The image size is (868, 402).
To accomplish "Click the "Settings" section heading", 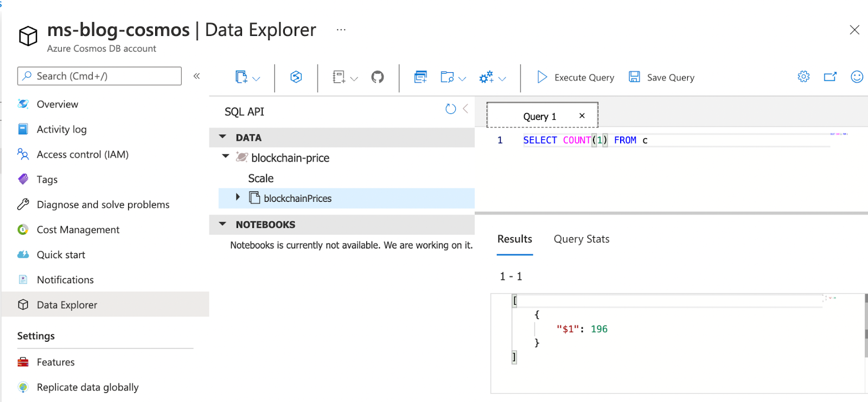I will pos(36,336).
